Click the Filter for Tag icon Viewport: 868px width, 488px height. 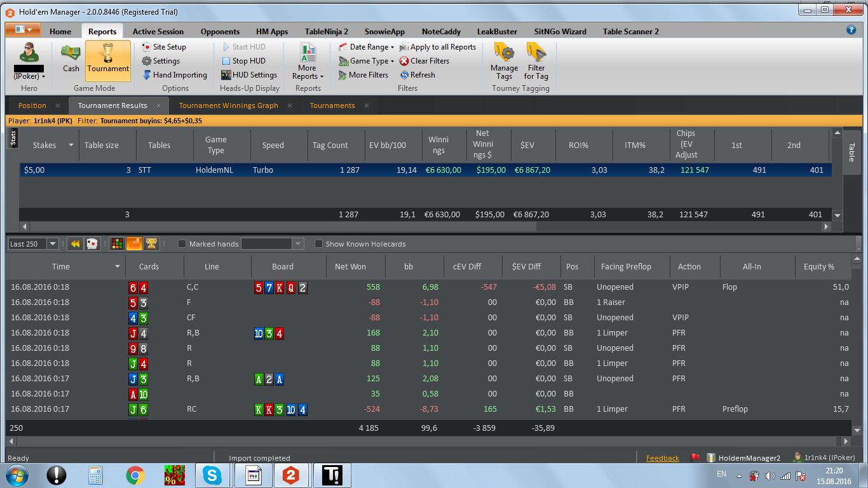(x=536, y=61)
